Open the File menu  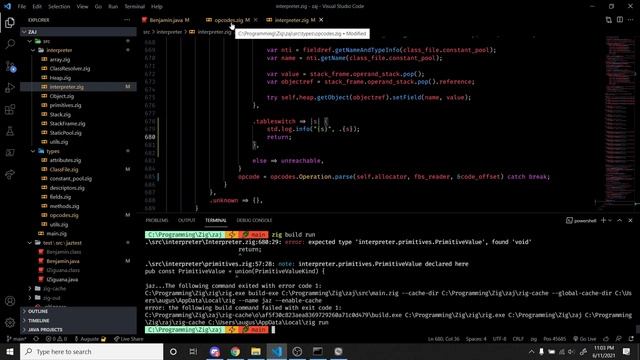[x=22, y=7]
